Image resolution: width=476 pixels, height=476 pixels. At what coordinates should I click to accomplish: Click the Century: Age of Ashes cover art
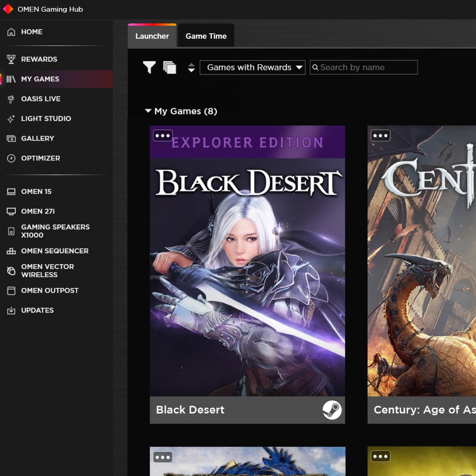pos(422,261)
